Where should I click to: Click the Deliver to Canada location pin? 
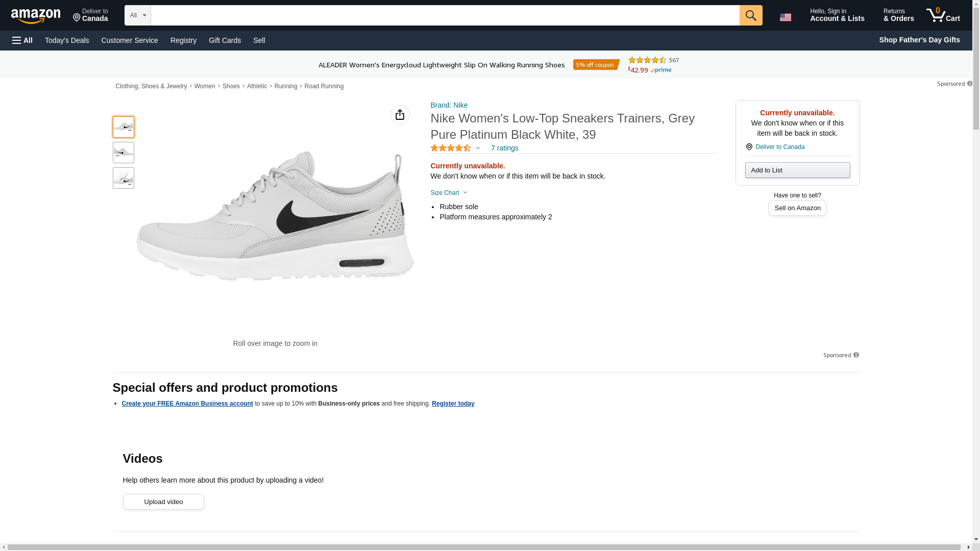point(749,147)
